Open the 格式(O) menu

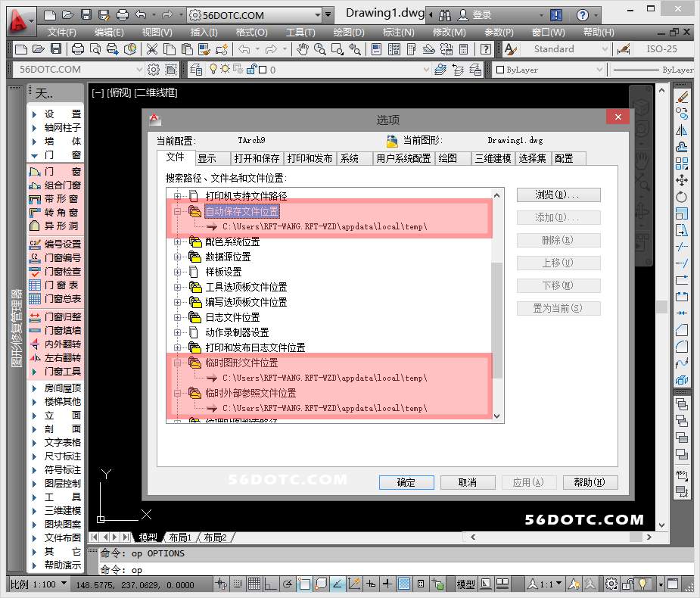[x=251, y=32]
